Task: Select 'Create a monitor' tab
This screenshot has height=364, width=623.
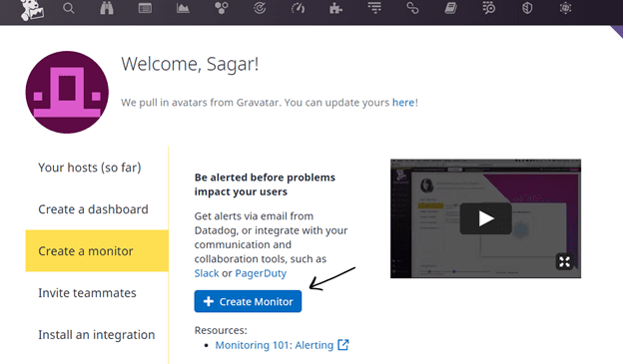Action: (97, 251)
